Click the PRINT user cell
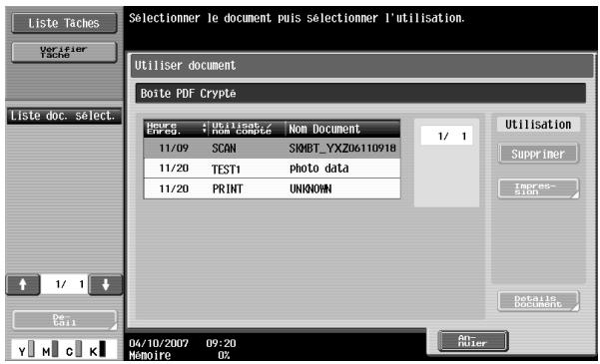600x364 pixels. coord(228,188)
